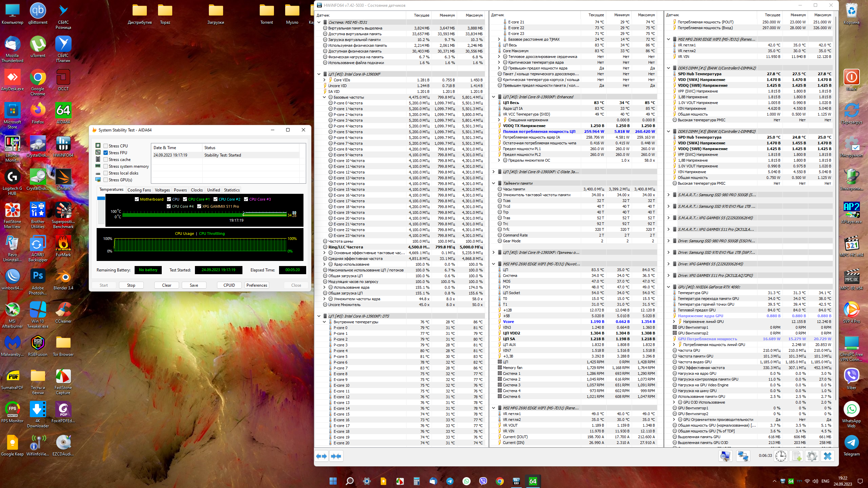Click the CPUID button
Screen dimensions: 868x488
229,285
